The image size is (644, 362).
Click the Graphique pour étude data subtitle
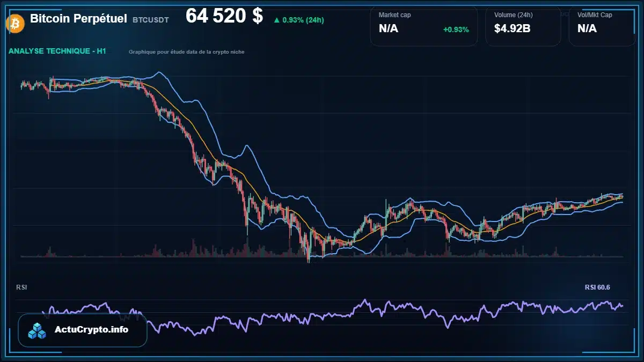click(187, 52)
